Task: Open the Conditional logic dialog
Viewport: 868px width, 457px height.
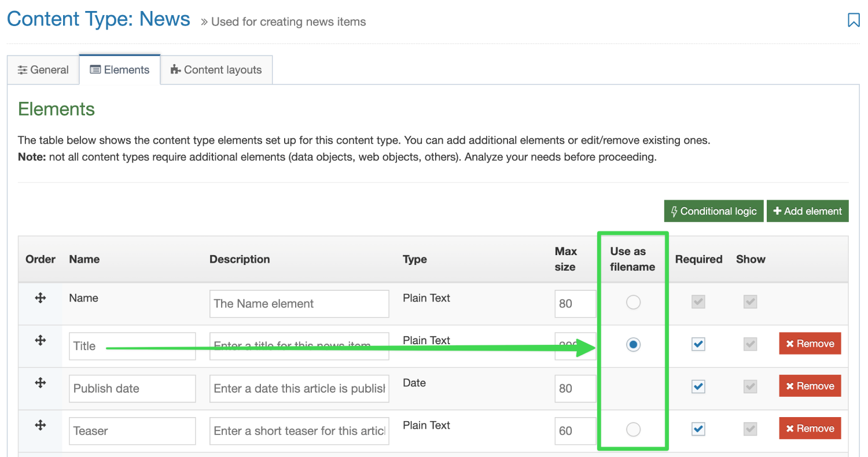Action: 713,211
